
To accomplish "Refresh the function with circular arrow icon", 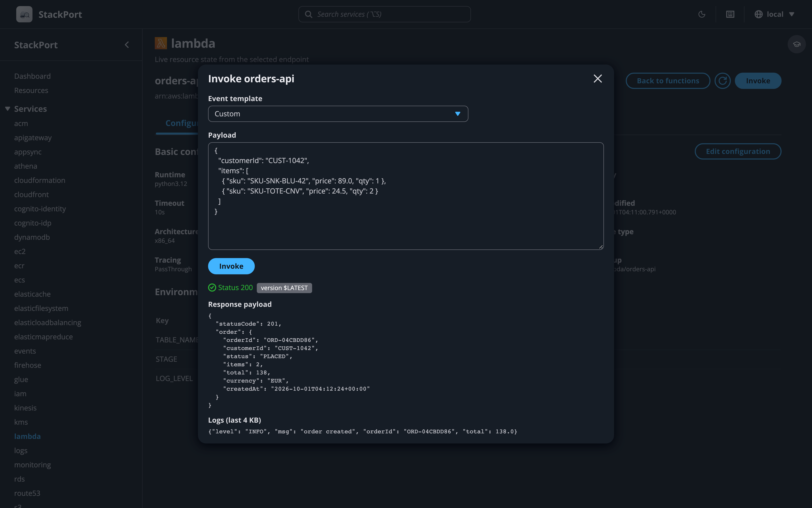I will (722, 81).
